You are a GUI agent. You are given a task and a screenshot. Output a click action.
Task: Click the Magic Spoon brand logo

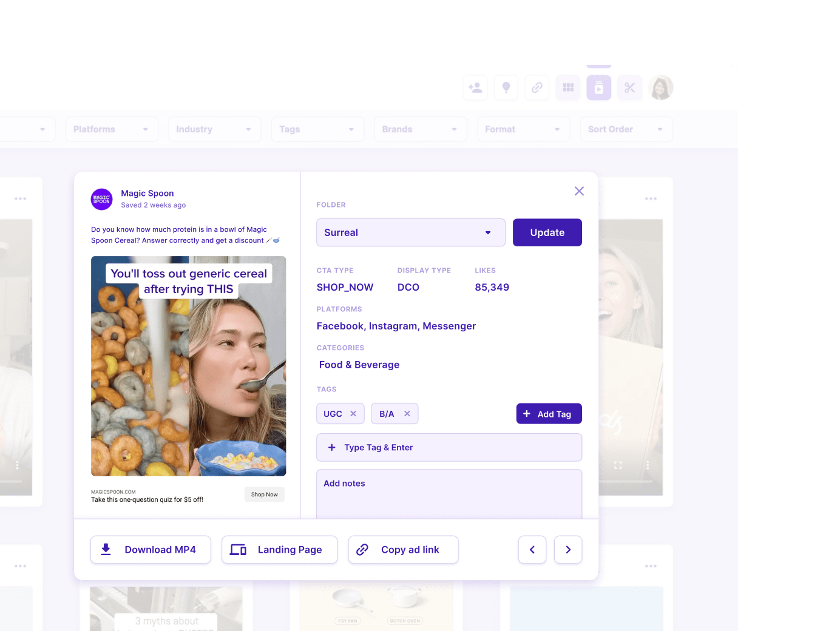tap(101, 198)
